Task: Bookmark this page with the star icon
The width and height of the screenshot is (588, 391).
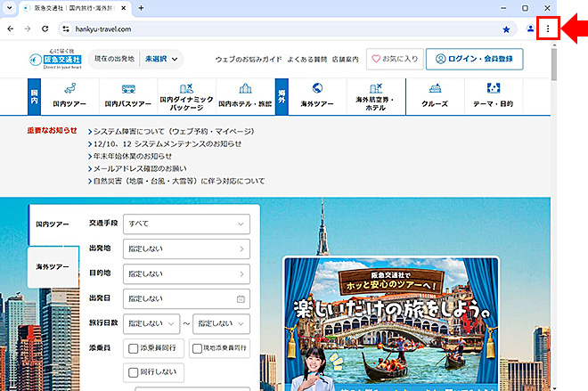Action: 507,29
